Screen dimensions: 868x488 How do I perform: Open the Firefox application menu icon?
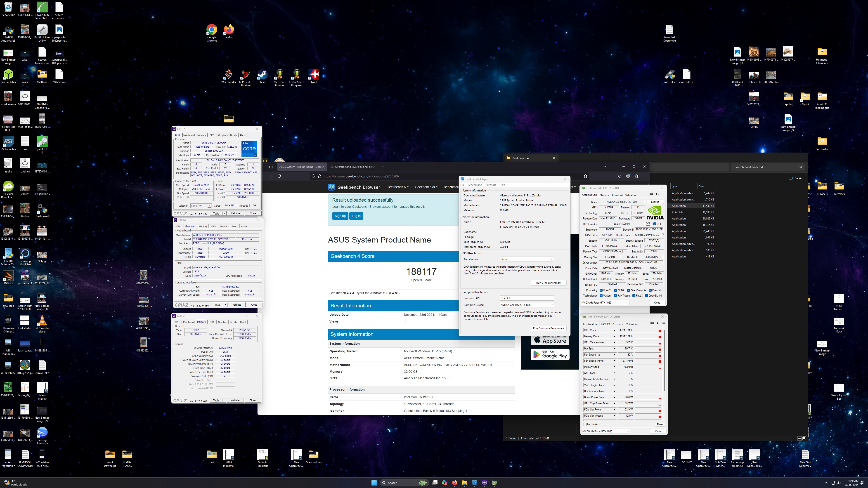click(644, 176)
